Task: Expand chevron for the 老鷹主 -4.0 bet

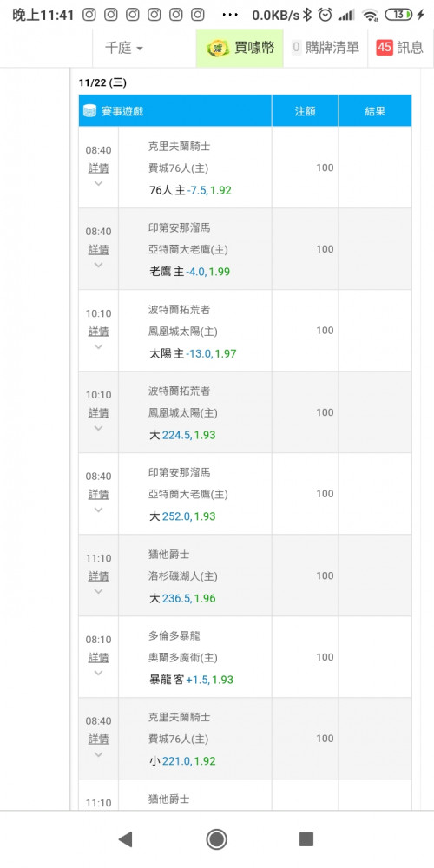Action: 99,265
